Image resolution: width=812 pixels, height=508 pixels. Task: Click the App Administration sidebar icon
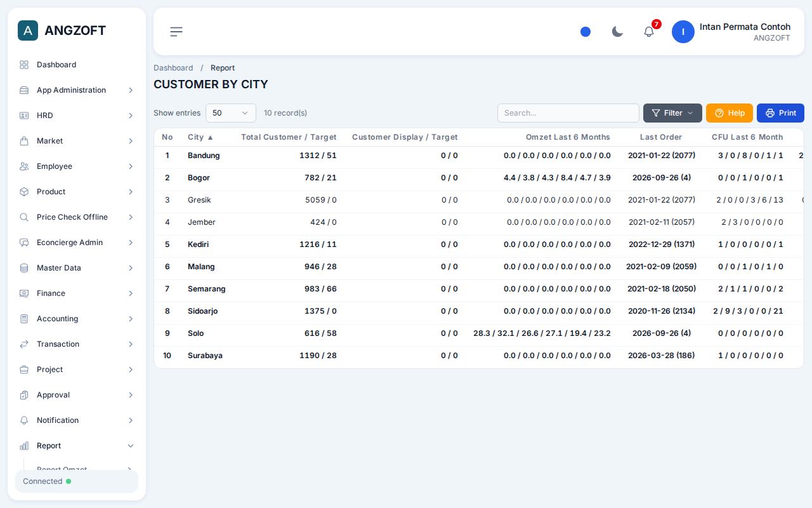(x=24, y=90)
